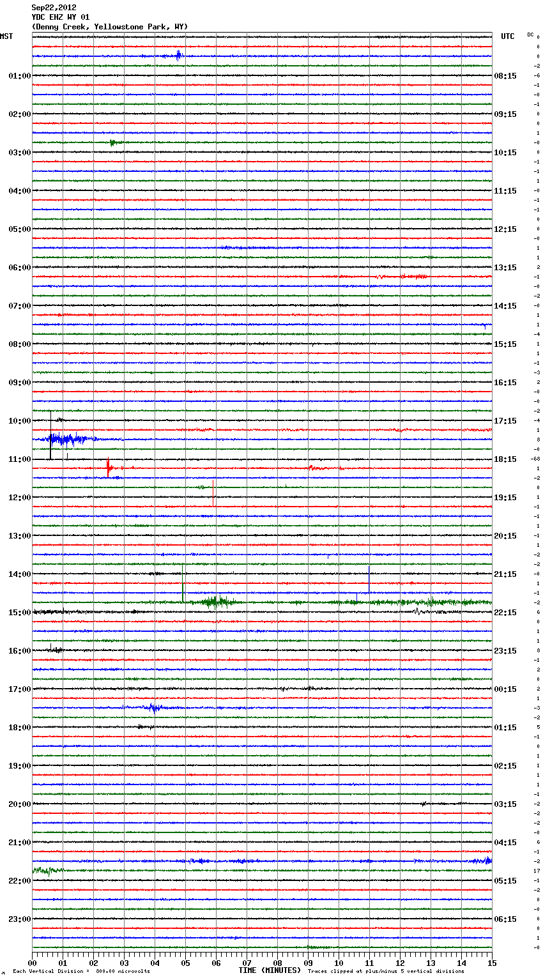Image resolution: width=543 pixels, height=980 pixels.
Task: Click the 05 minute tick on bottom axis
Action: point(185,963)
